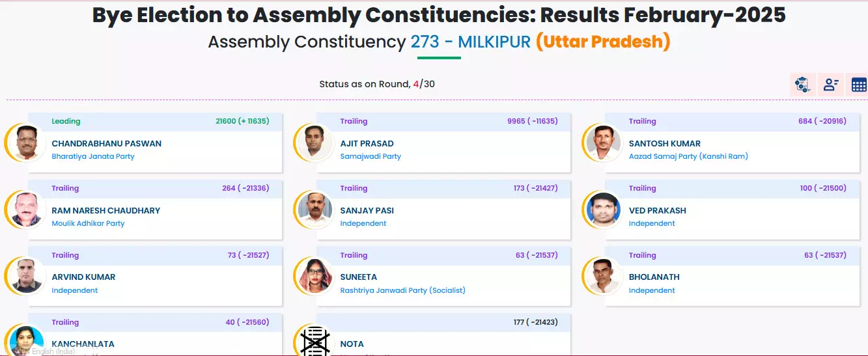This screenshot has height=356, width=868.
Task: Switch to table grid view icon
Action: pyautogui.click(x=858, y=85)
